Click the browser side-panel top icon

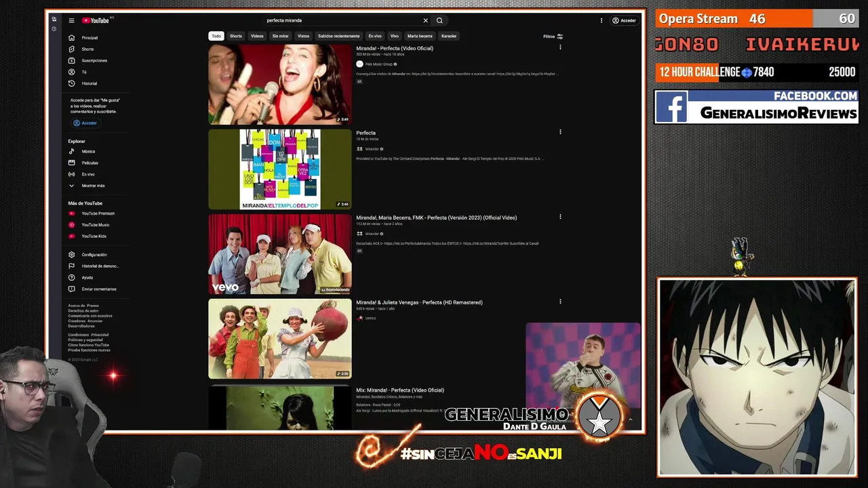(54, 19)
